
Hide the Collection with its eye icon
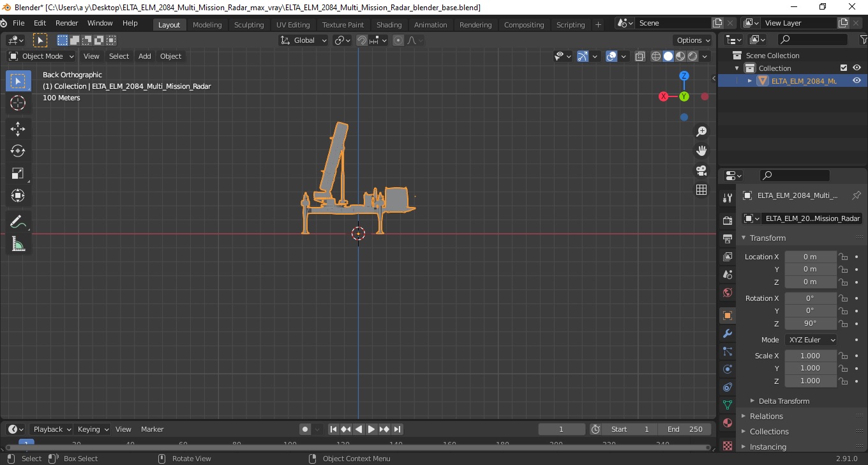pyautogui.click(x=857, y=68)
